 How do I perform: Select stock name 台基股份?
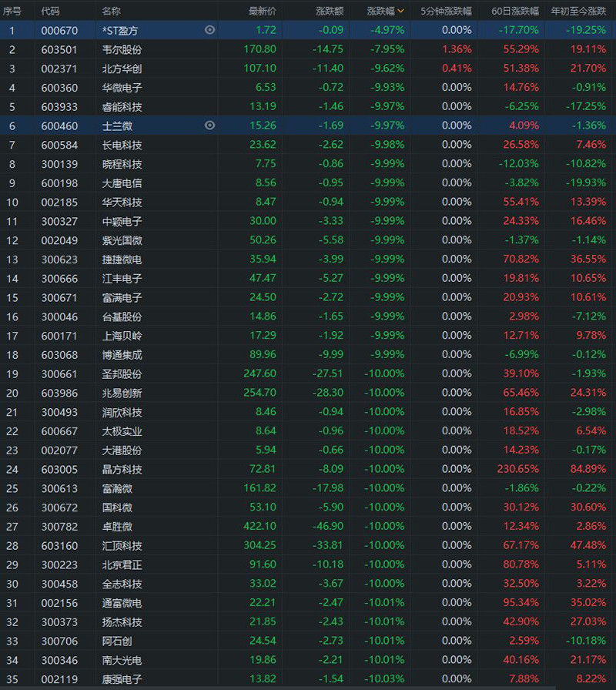coord(122,317)
